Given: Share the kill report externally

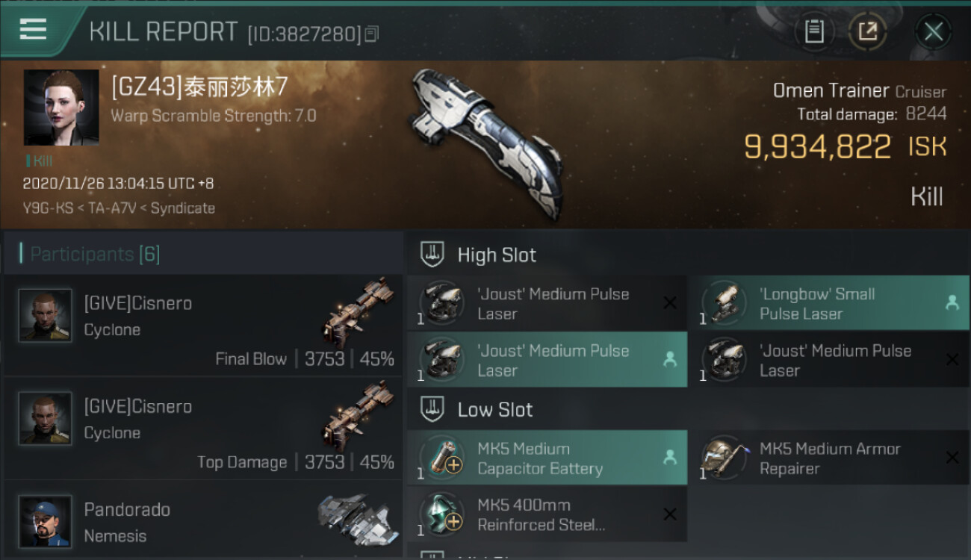Looking at the screenshot, I should (x=867, y=31).
